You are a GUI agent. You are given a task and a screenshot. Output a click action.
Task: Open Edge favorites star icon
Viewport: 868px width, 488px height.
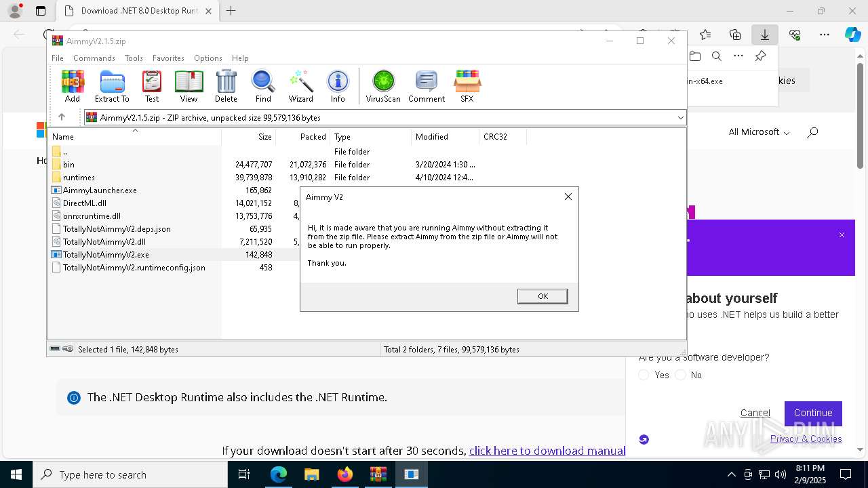(x=705, y=35)
